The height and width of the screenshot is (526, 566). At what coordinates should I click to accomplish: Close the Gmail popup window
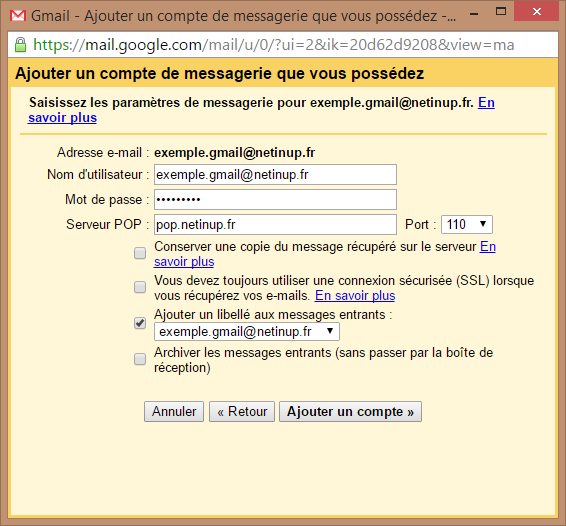point(536,12)
